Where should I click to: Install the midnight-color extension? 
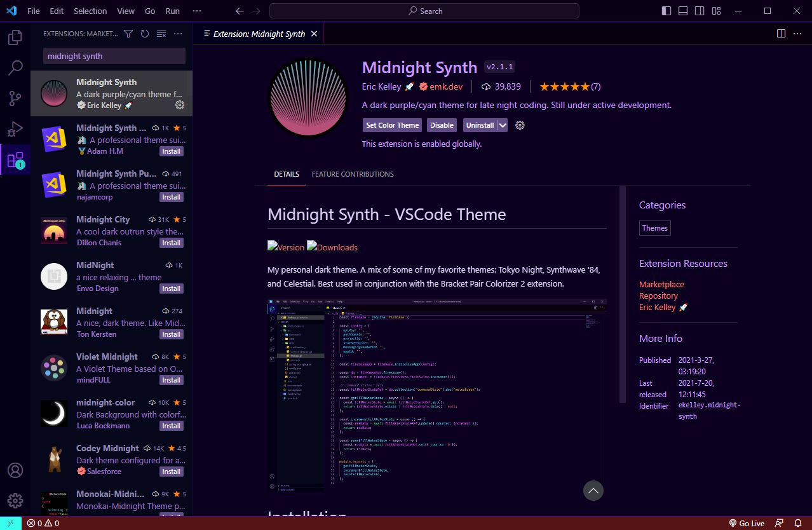pyautogui.click(x=172, y=426)
